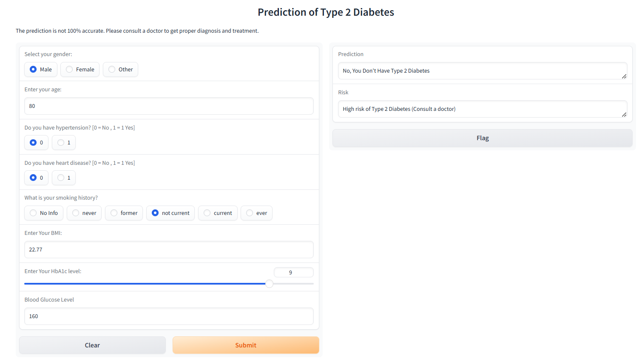Select 'current' smoking history

(207, 213)
